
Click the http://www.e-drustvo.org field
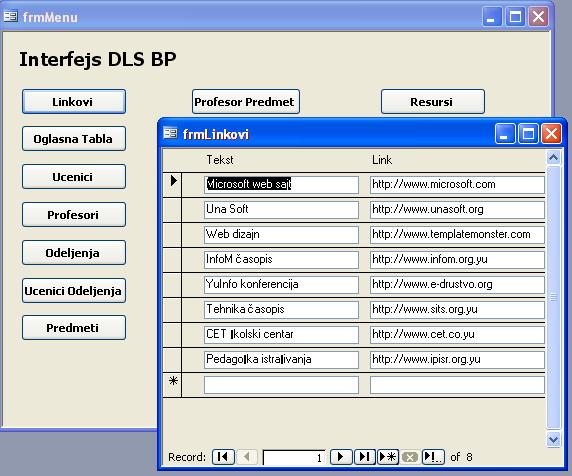457,285
